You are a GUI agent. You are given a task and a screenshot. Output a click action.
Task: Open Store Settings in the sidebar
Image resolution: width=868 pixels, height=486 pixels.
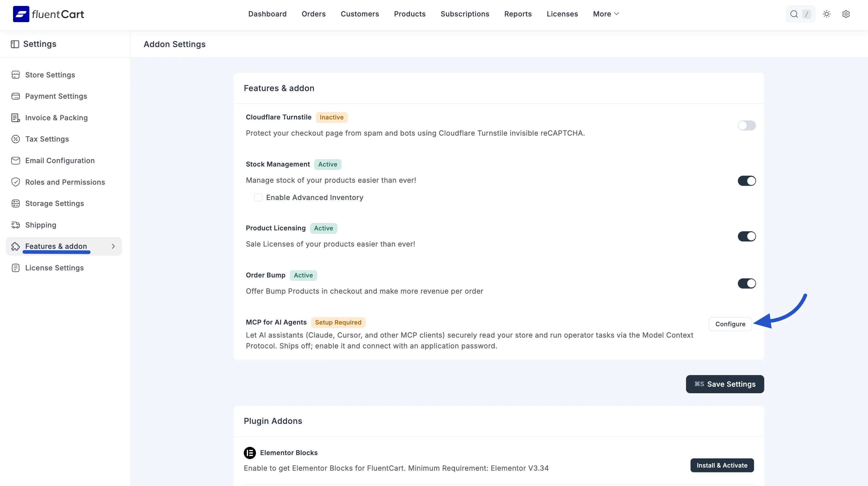pos(64,75)
